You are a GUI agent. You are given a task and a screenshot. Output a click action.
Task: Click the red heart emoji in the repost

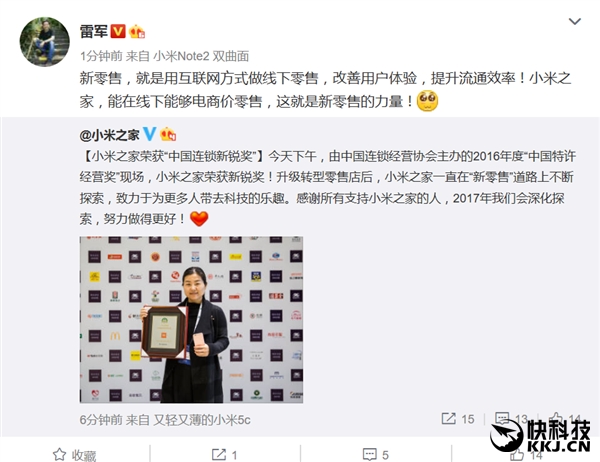click(199, 219)
